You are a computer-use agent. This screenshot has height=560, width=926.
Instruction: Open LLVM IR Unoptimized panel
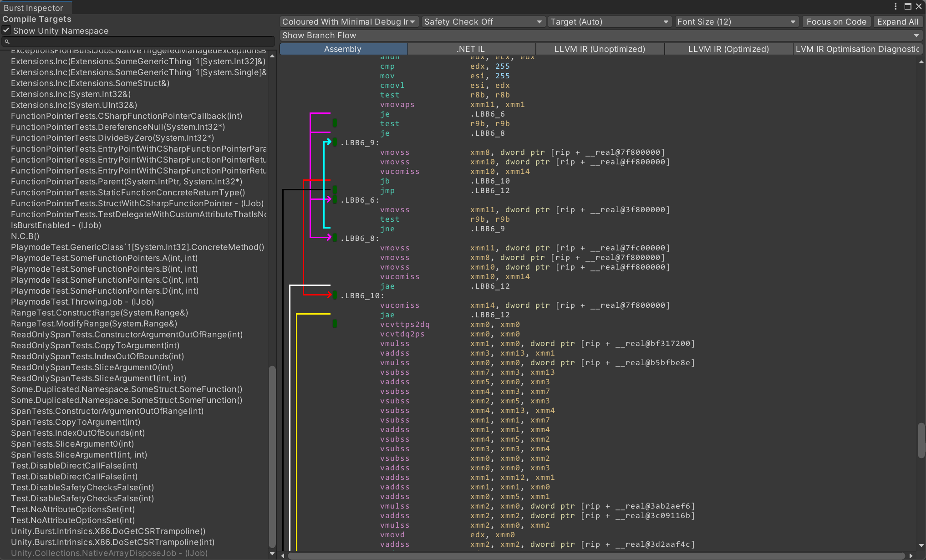point(599,48)
